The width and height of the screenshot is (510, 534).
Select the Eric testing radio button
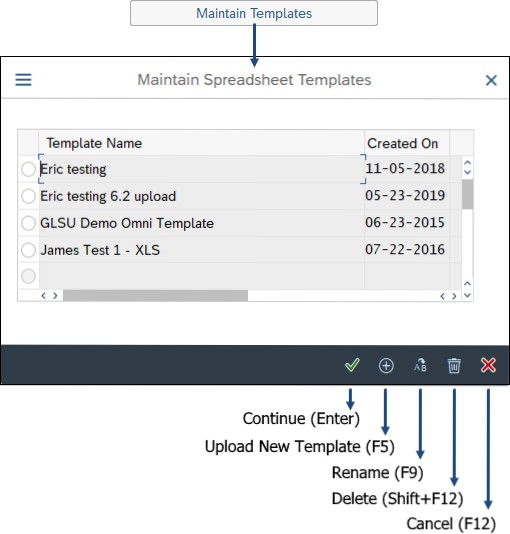tap(28, 169)
